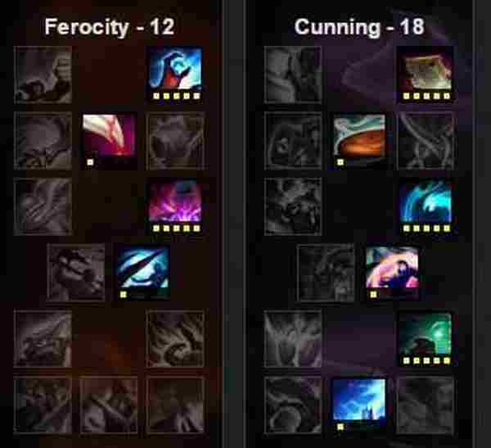The height and width of the screenshot is (448, 491).
Task: Select the greyed Fury mastery in Ferocity
Action: 43,75
